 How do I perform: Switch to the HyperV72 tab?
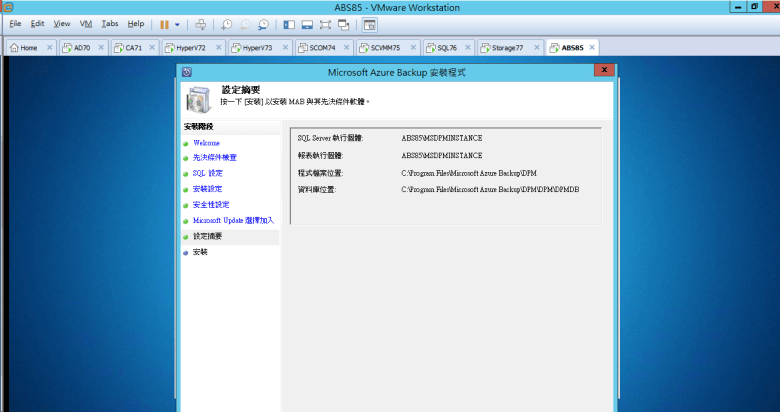[x=190, y=47]
